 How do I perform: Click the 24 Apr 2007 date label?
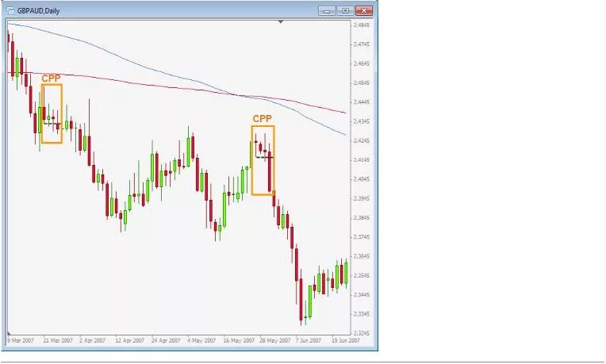pyautogui.click(x=166, y=340)
